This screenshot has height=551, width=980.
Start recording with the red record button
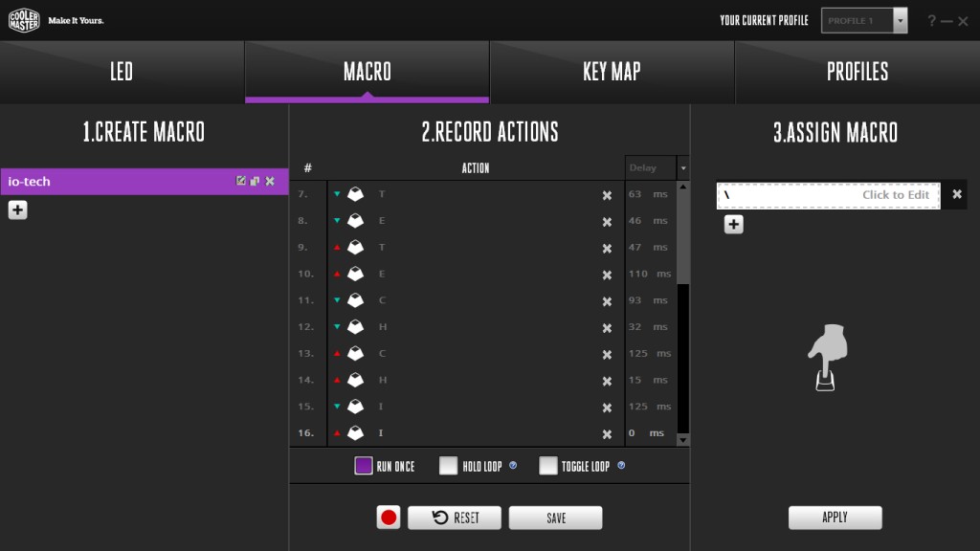[x=389, y=518]
